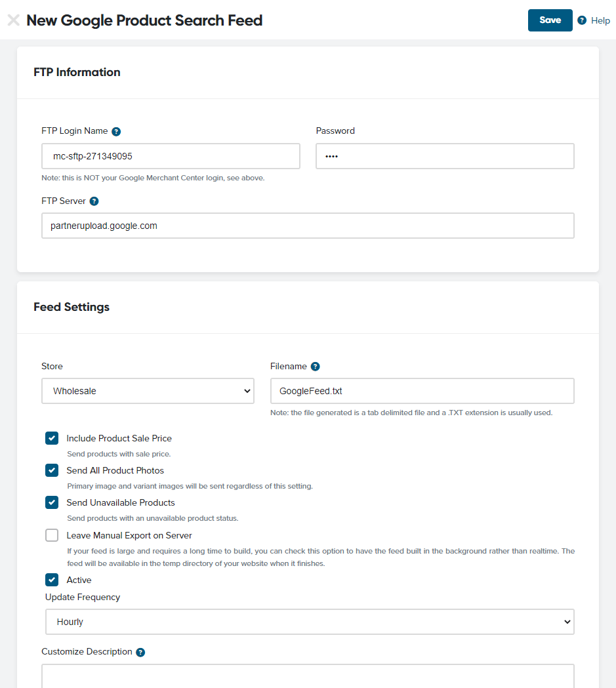This screenshot has height=688, width=616.
Task: Focus the FTP Server input
Action: pyautogui.click(x=308, y=226)
